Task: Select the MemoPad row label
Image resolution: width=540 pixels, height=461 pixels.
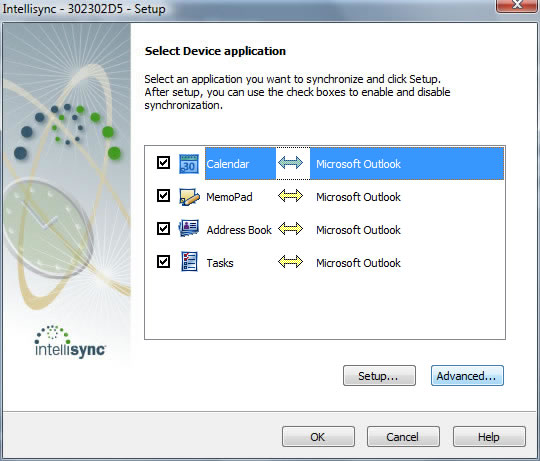Action: [229, 197]
